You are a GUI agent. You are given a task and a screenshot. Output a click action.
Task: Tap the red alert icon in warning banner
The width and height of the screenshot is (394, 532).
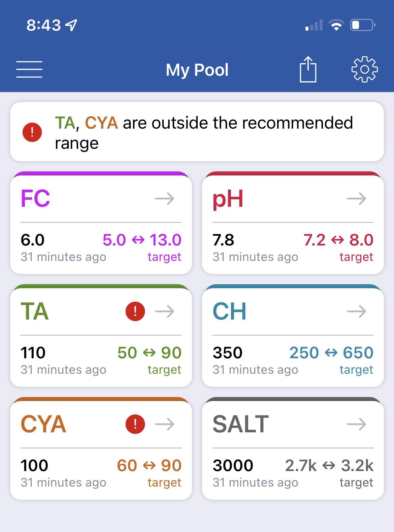32,132
